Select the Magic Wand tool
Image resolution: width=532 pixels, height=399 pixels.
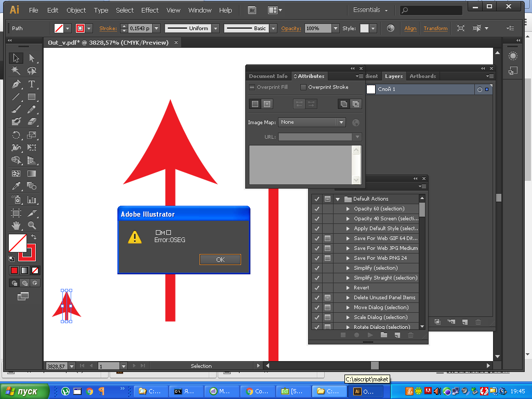(x=16, y=71)
